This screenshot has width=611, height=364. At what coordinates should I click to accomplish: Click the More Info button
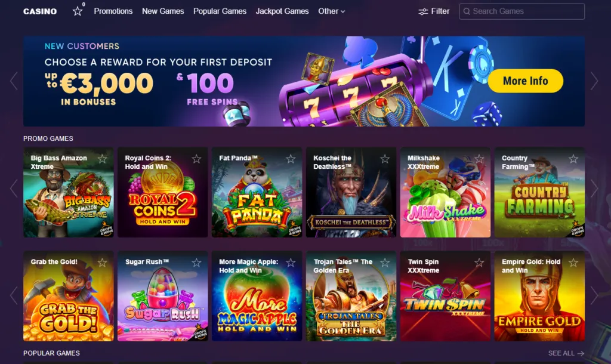click(x=525, y=81)
